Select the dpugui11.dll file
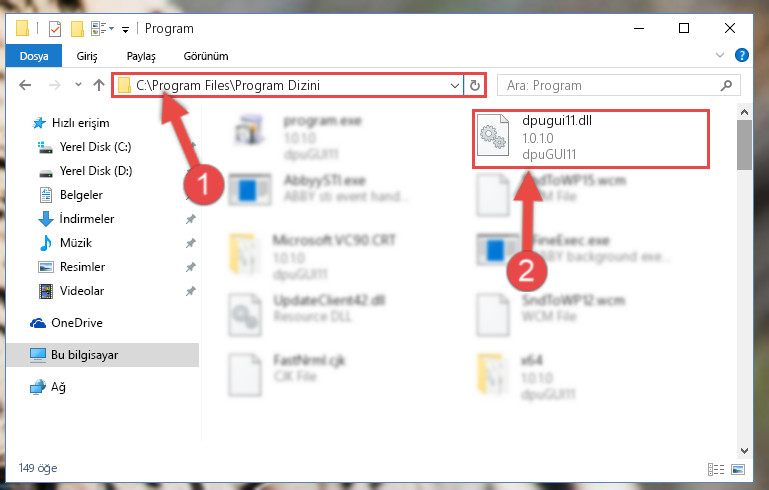The height and width of the screenshot is (490, 769). [x=590, y=139]
